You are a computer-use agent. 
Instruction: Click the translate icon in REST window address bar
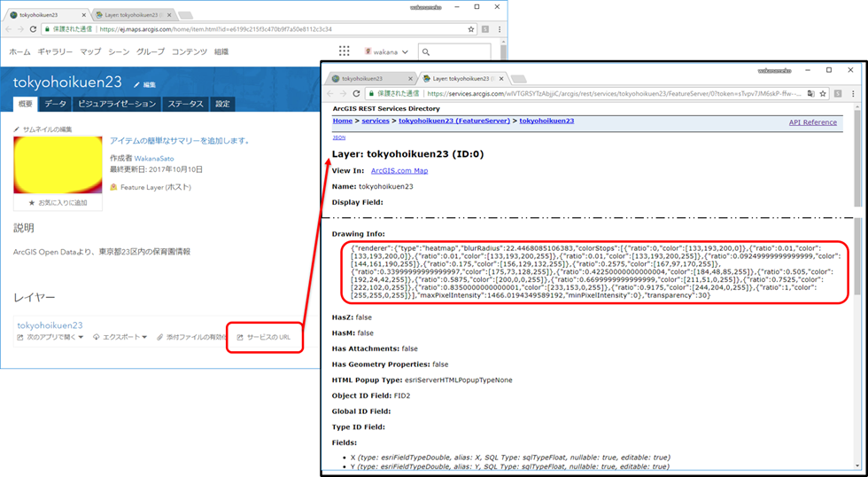[x=810, y=94]
